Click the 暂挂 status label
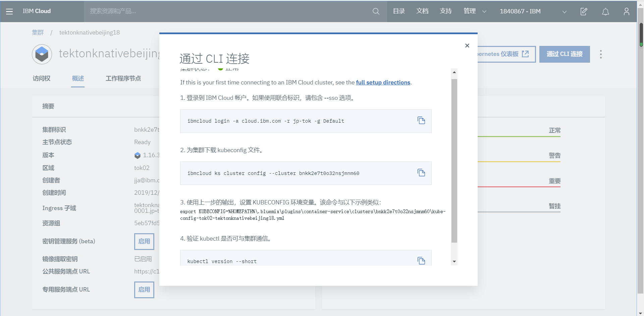Screen dimensions: 644x316 554,206
